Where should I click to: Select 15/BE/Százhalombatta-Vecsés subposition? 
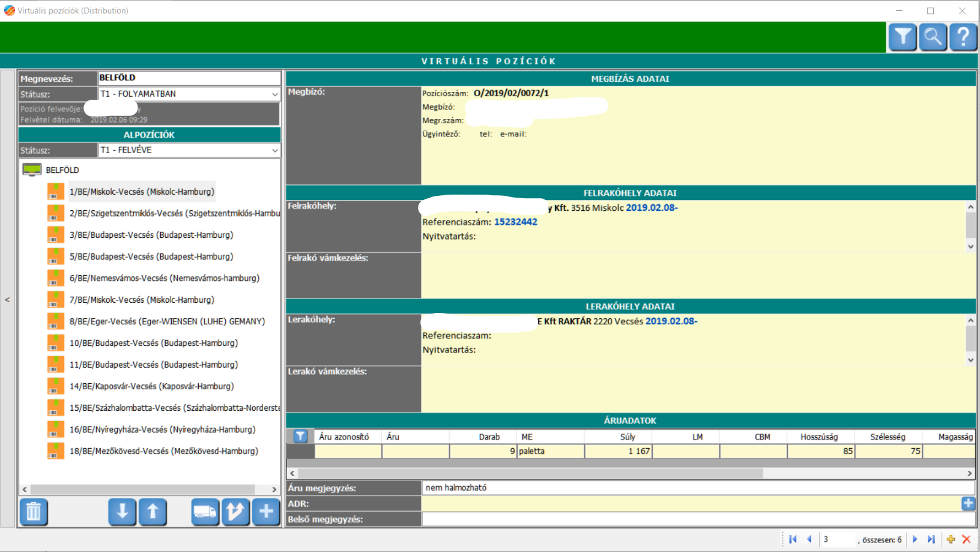click(175, 408)
